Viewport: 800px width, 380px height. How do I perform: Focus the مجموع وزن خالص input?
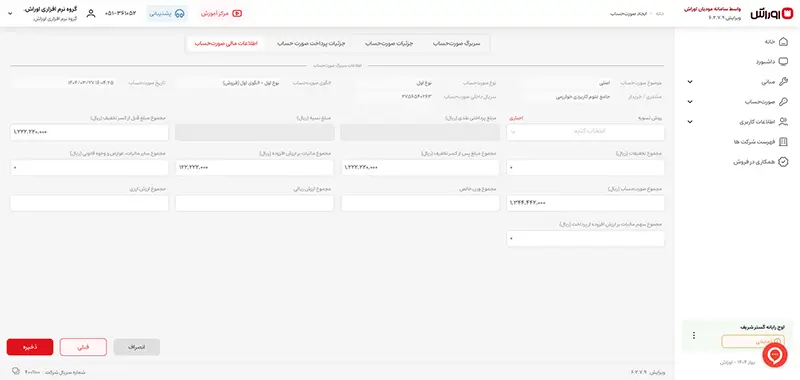[420, 203]
